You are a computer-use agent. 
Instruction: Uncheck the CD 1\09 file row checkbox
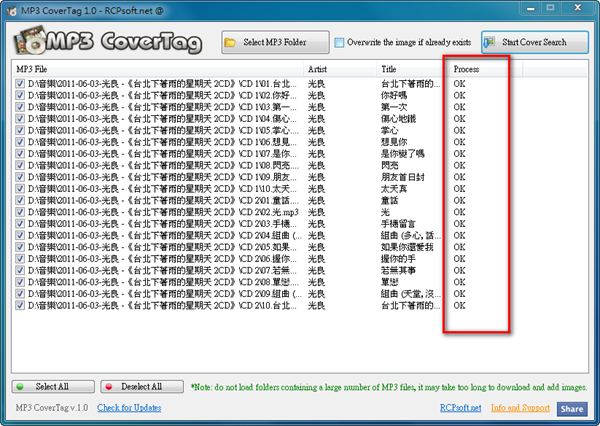pos(20,177)
